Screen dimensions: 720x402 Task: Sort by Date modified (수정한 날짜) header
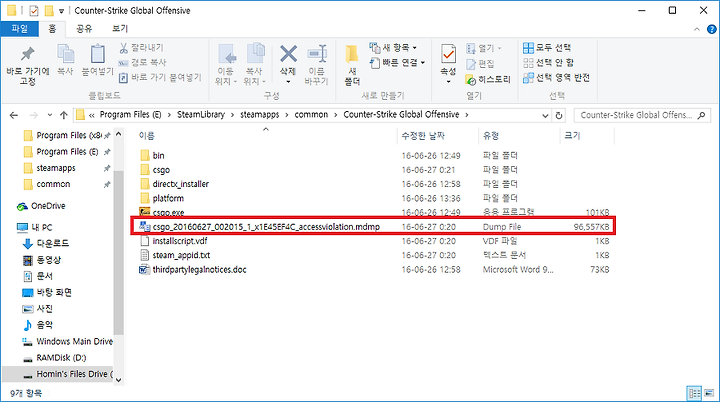(x=423, y=136)
